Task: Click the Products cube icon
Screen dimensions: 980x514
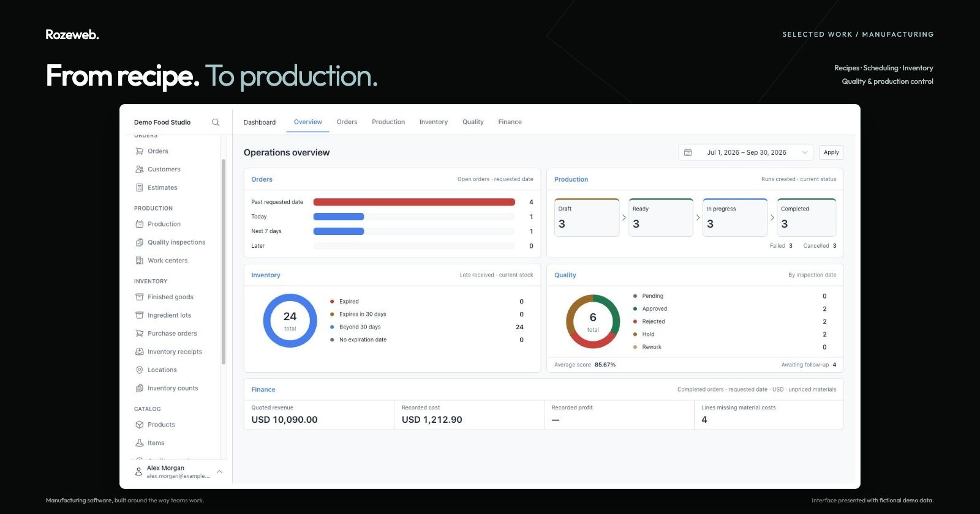Action: 140,425
